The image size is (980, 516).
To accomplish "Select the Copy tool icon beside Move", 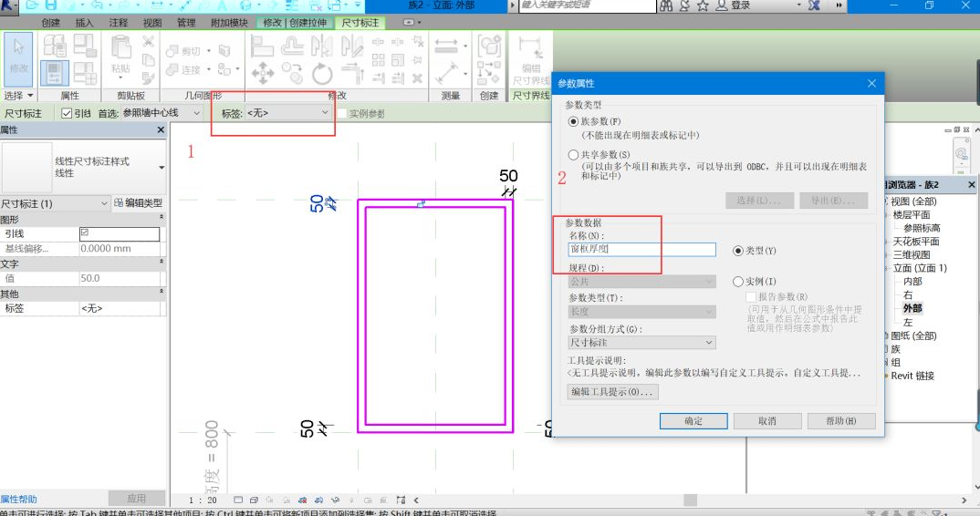I will pos(292,74).
